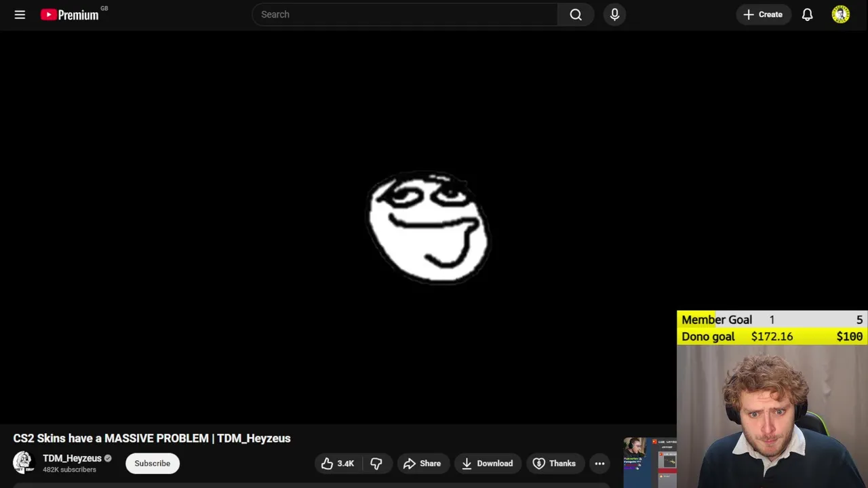Image resolution: width=868 pixels, height=488 pixels.
Task: Click the Dono goal $172.16 bar
Action: 772,337
